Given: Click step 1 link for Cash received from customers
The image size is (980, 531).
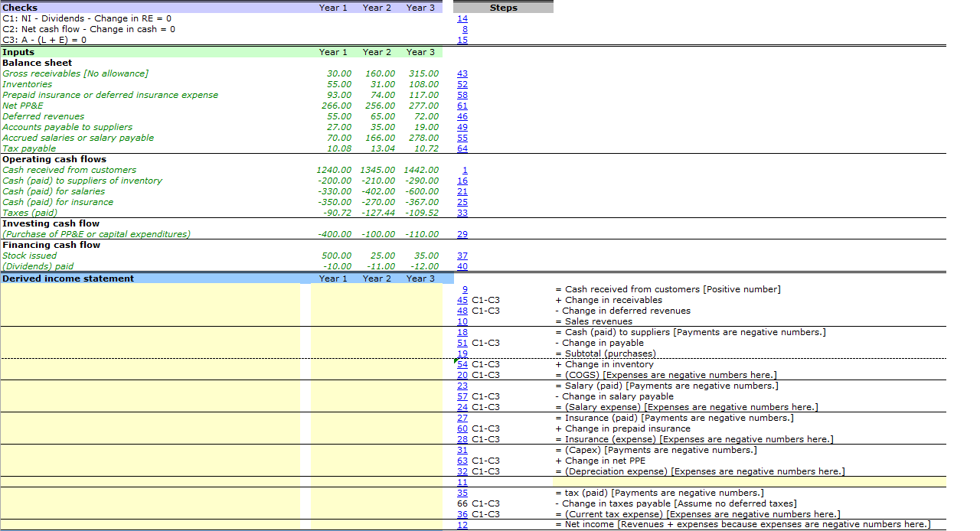Looking at the screenshot, I should coord(464,170).
